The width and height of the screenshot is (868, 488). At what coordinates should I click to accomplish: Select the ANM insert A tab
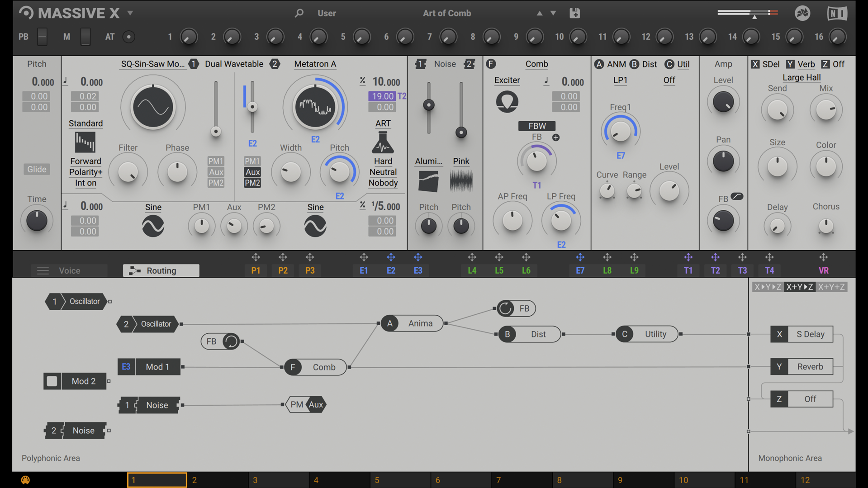tap(610, 64)
